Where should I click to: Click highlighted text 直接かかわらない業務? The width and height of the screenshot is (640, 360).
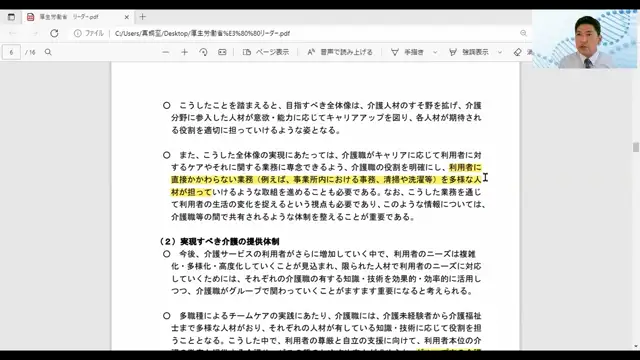[x=211, y=180]
